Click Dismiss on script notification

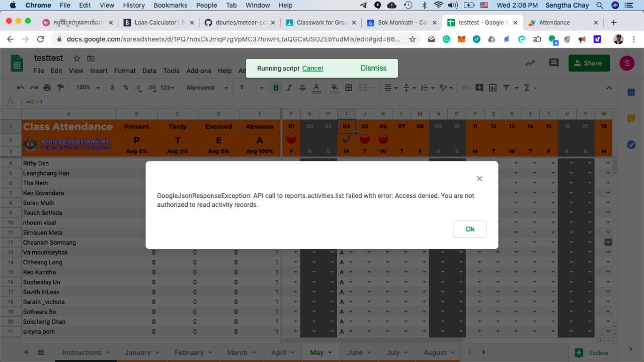[x=373, y=68]
